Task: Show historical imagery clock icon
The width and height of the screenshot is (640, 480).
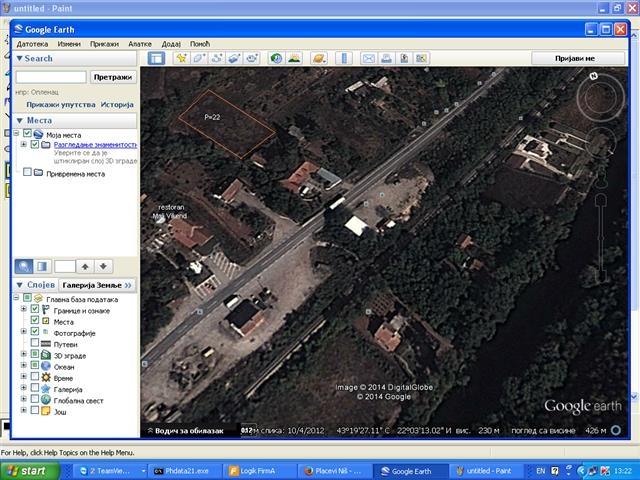Action: (276, 58)
